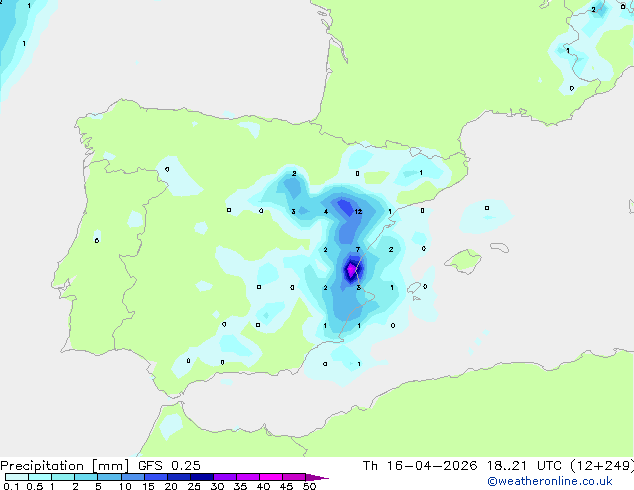Click the 20–25 mm legend color swatch

(179, 477)
